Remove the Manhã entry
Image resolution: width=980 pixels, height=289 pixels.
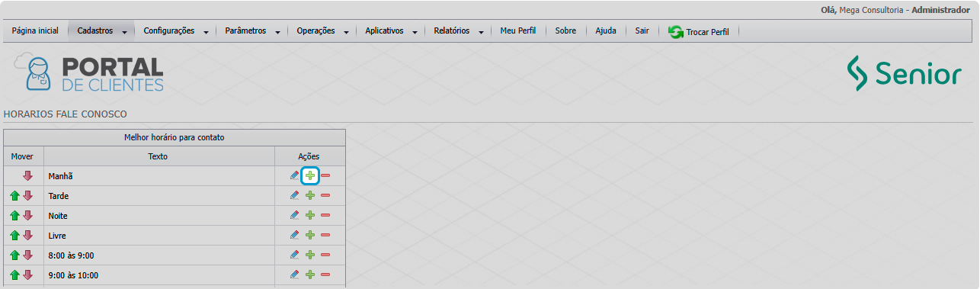tap(325, 176)
